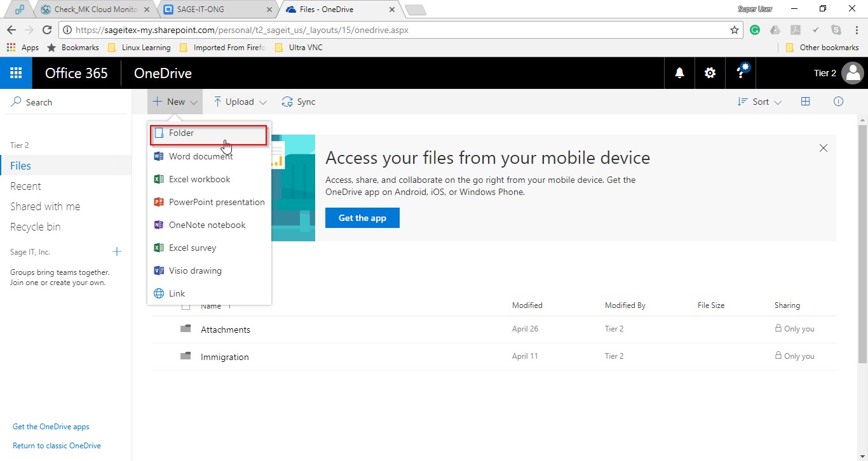This screenshot has height=461, width=868.
Task: Click the help question mark icon
Action: click(x=741, y=73)
